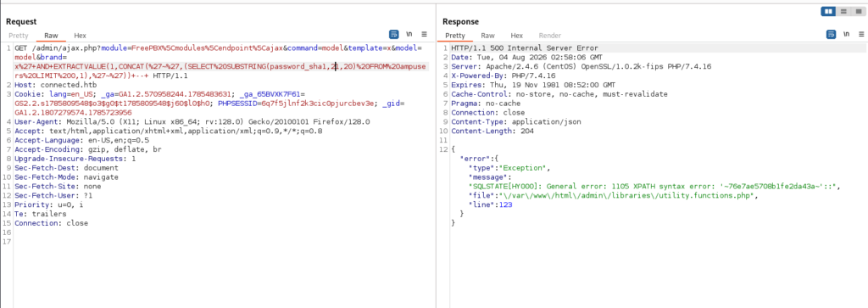
Task: Click the "type":"Exception" JSON line
Action: pos(509,168)
